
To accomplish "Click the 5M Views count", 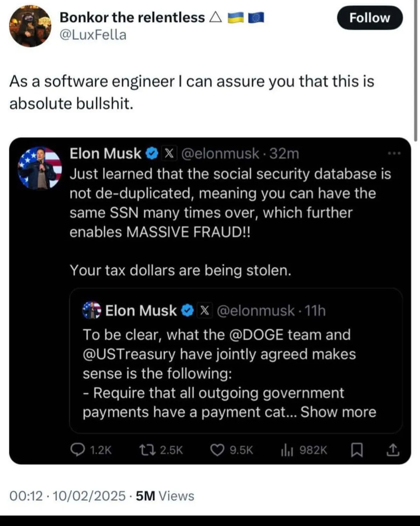I will [165, 496].
